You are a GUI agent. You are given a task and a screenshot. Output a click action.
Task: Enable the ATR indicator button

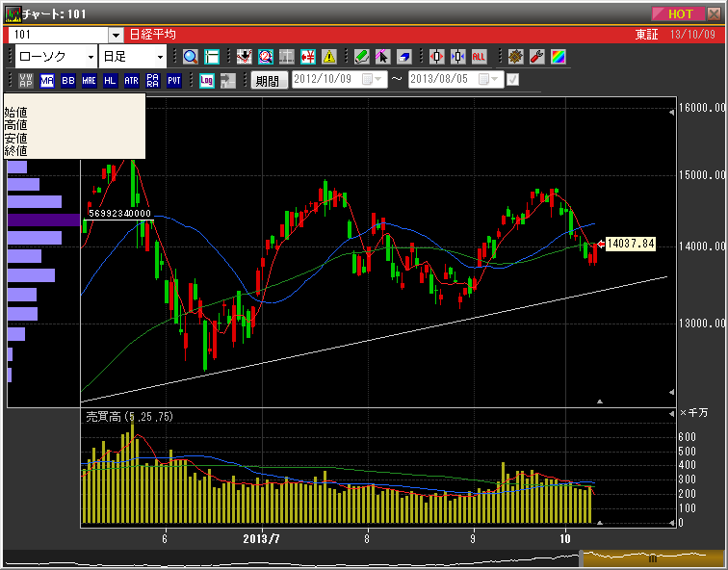tap(132, 81)
